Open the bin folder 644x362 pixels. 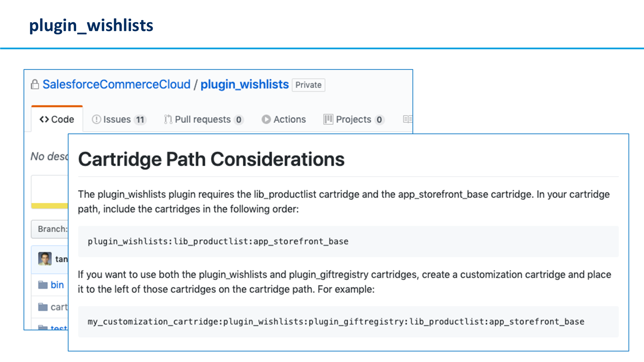tap(57, 285)
